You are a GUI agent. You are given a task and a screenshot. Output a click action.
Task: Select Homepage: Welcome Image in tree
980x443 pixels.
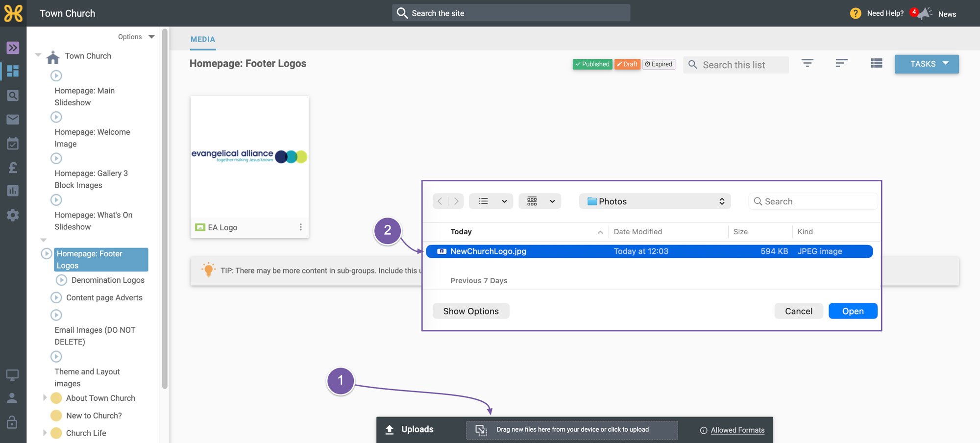[x=93, y=138]
